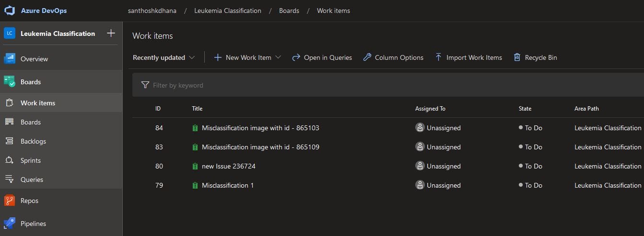Click Leukemia Classification area path in row 80
Image resolution: width=644 pixels, height=236 pixels.
(608, 166)
